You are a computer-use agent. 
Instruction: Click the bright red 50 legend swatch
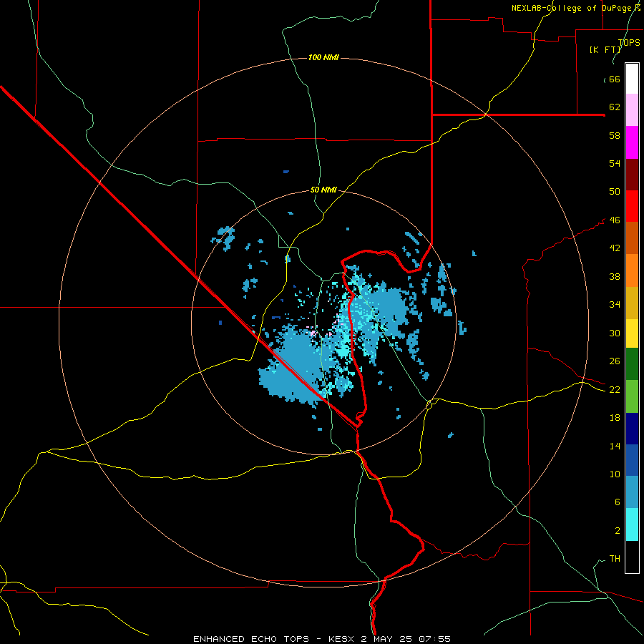click(632, 206)
